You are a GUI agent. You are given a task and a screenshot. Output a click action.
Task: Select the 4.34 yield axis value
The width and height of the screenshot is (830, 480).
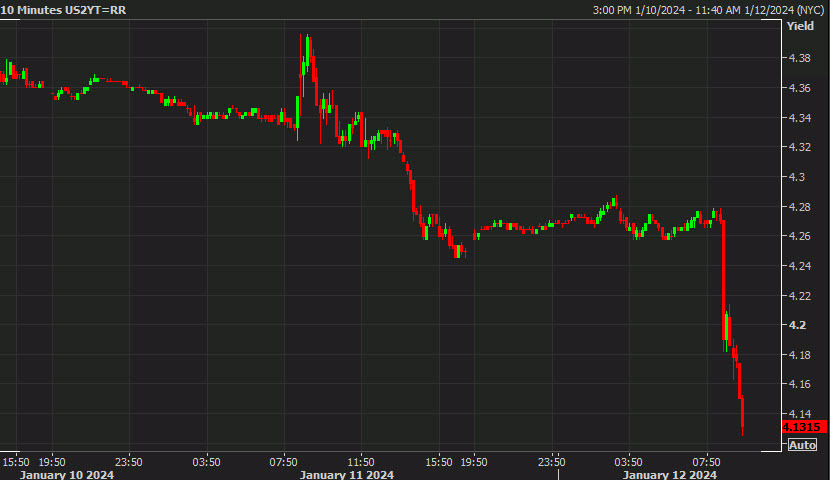[799, 117]
